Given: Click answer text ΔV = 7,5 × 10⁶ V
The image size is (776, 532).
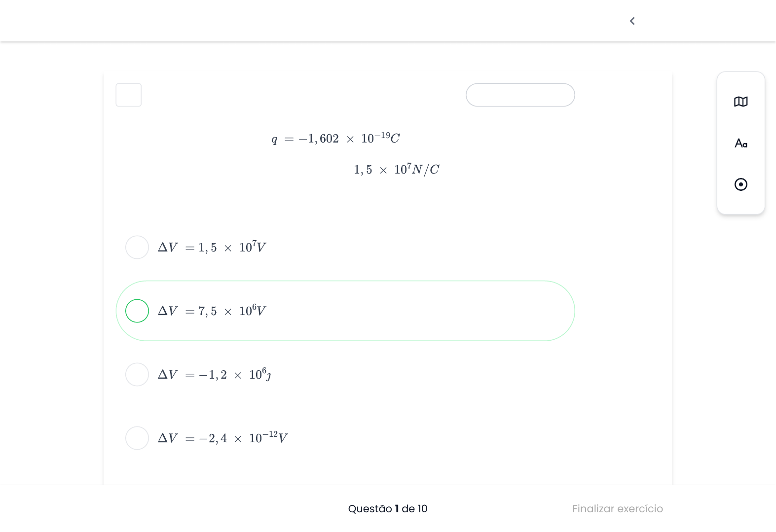Looking at the screenshot, I should [x=212, y=311].
